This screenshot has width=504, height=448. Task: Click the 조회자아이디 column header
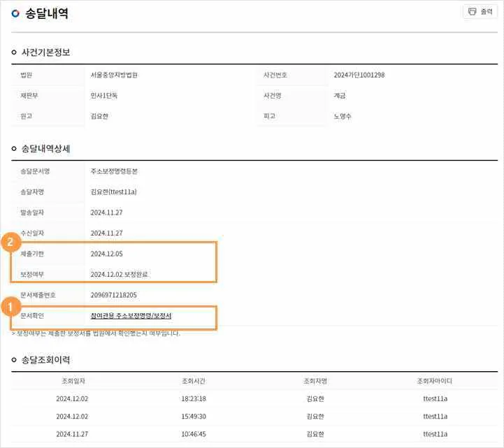[x=435, y=381]
